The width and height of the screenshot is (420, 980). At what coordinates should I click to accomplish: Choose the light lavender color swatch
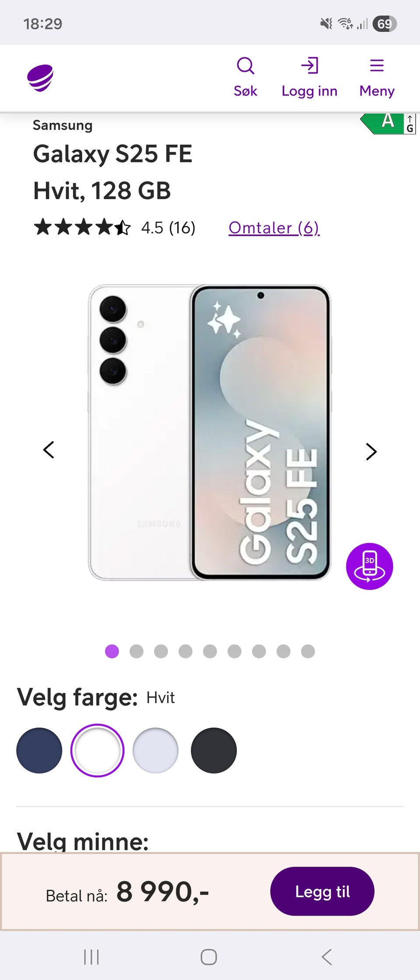click(155, 750)
